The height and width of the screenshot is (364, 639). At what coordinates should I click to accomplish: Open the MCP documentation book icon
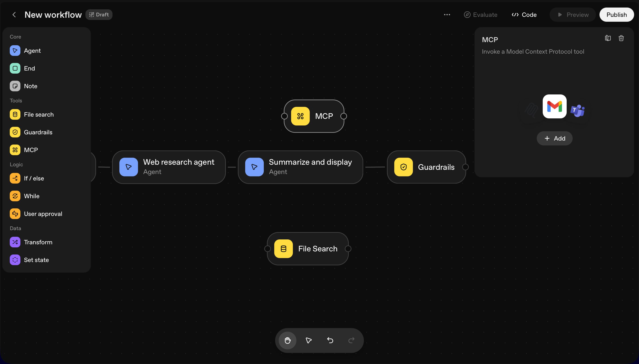pos(608,38)
